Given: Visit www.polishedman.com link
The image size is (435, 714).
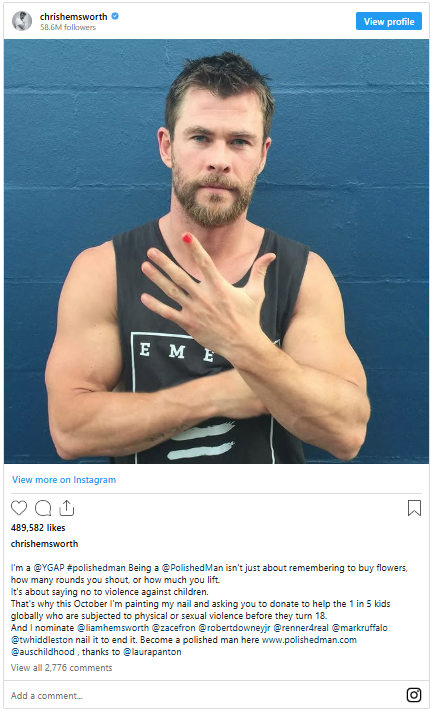Looking at the screenshot, I should 309,640.
